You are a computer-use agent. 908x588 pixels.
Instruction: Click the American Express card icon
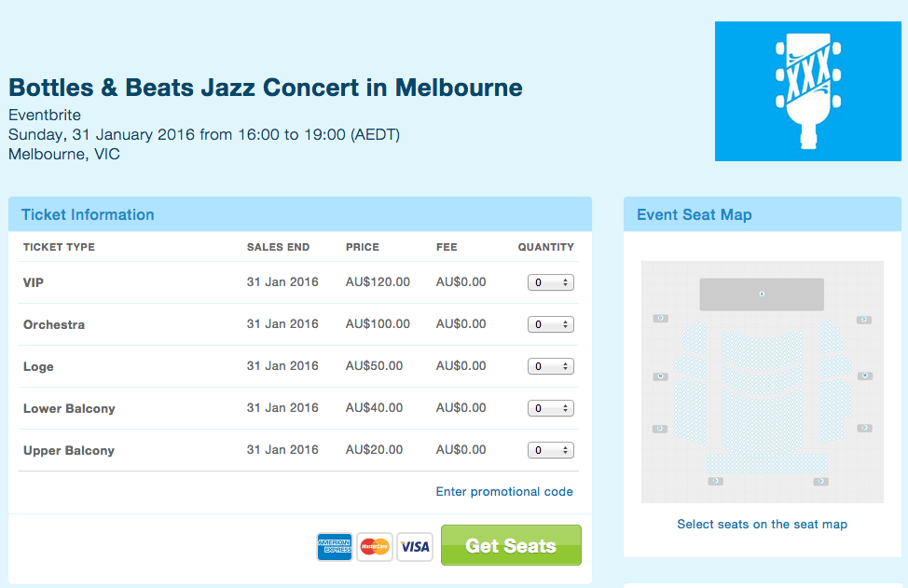tap(334, 546)
